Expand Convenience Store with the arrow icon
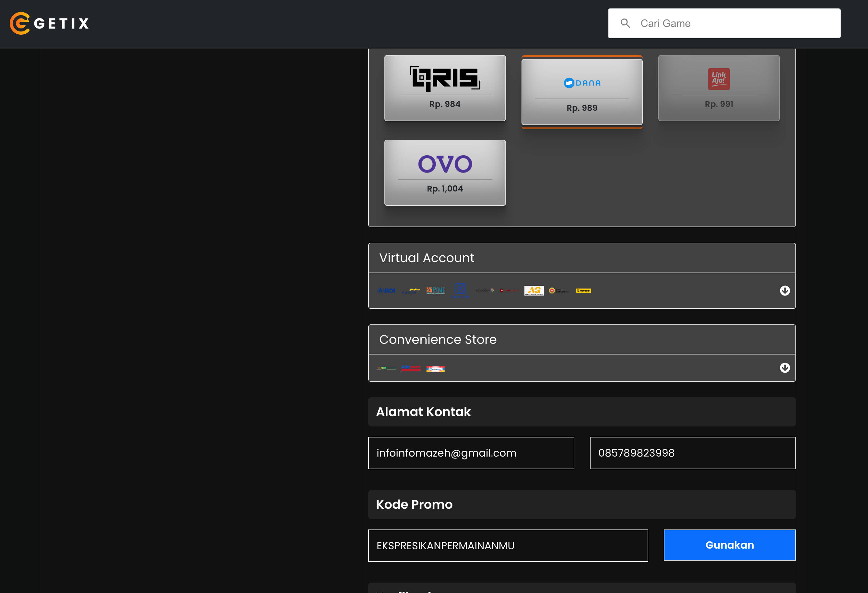This screenshot has width=868, height=593. click(785, 368)
